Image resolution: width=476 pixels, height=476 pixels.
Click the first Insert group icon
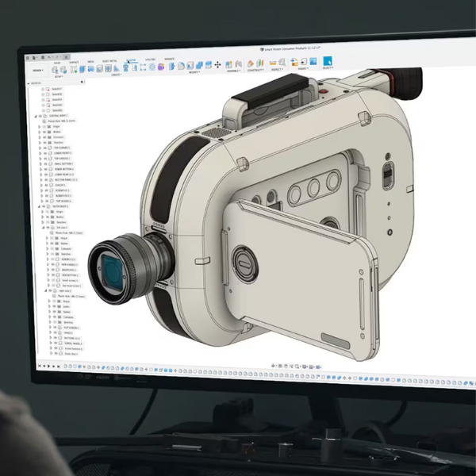(x=294, y=62)
